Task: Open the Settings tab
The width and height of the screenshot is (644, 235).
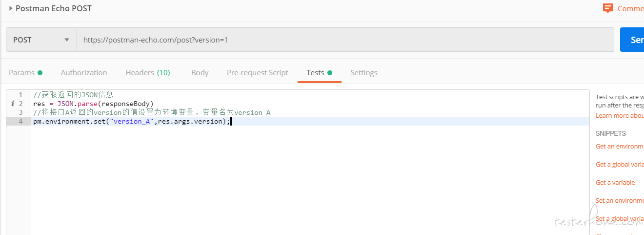Action: [364, 73]
